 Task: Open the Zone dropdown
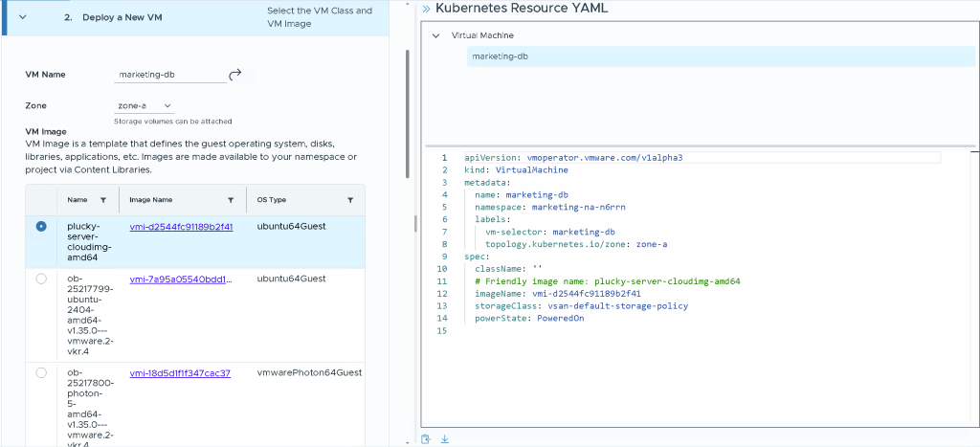[145, 105]
